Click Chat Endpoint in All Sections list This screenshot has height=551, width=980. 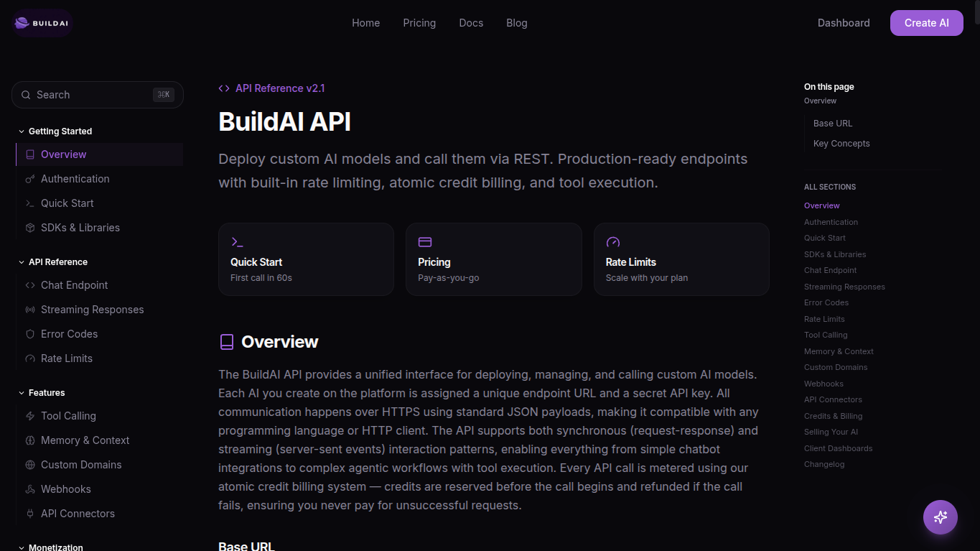click(x=831, y=270)
